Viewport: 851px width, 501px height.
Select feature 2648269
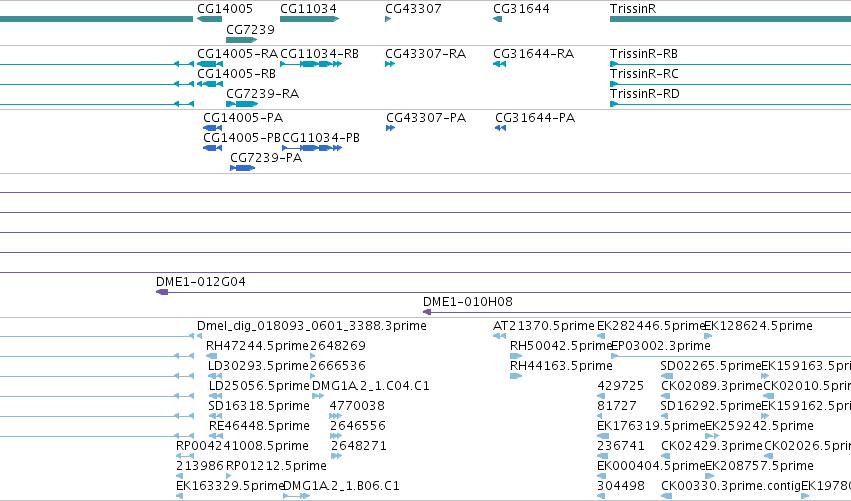[338, 346]
